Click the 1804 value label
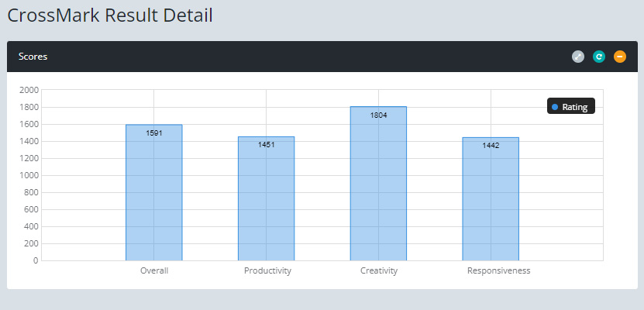This screenshot has height=310, width=644. (x=378, y=115)
